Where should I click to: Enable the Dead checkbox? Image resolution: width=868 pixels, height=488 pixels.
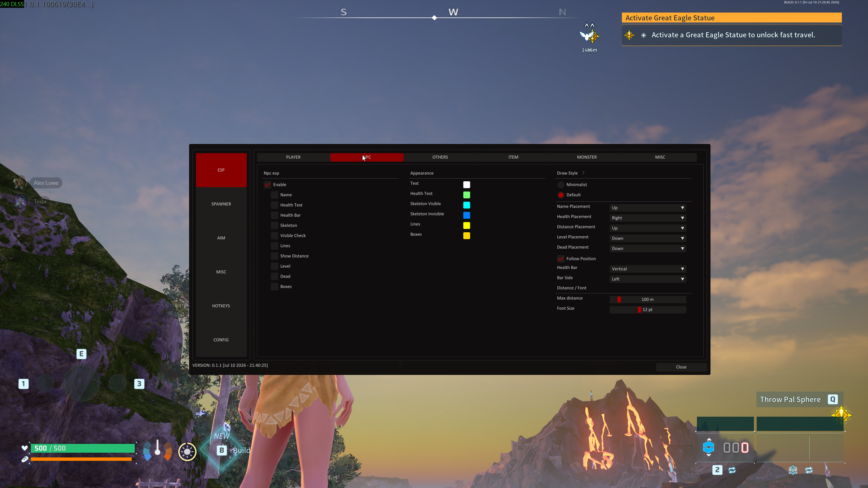coord(275,276)
